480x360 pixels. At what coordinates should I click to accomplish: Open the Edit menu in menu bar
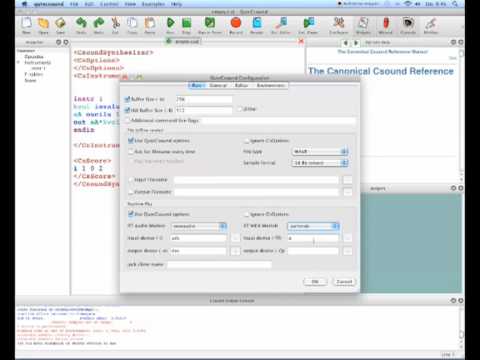(89, 4)
